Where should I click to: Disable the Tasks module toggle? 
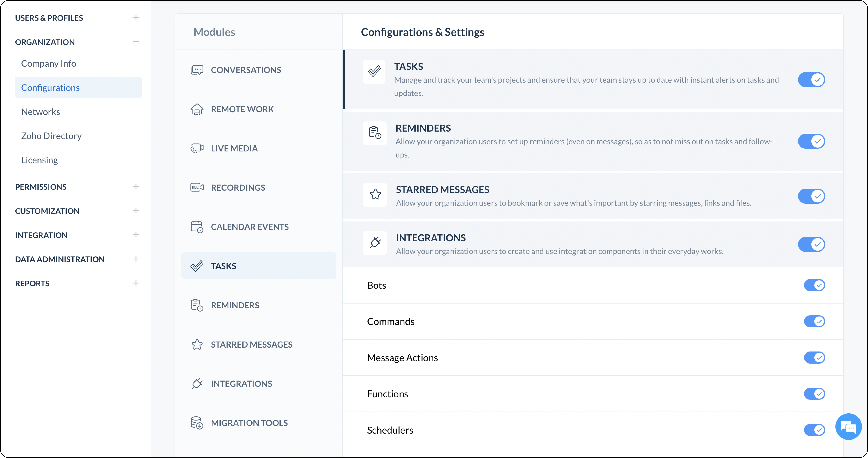811,80
